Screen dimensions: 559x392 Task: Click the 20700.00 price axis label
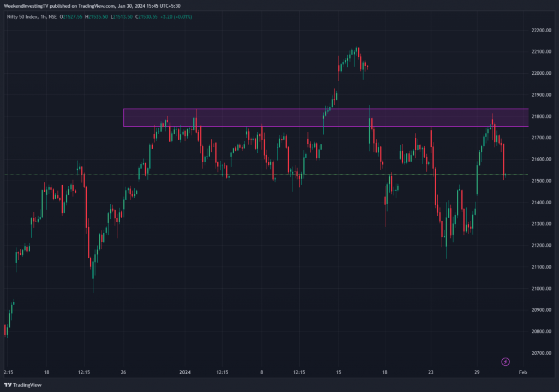pos(541,353)
